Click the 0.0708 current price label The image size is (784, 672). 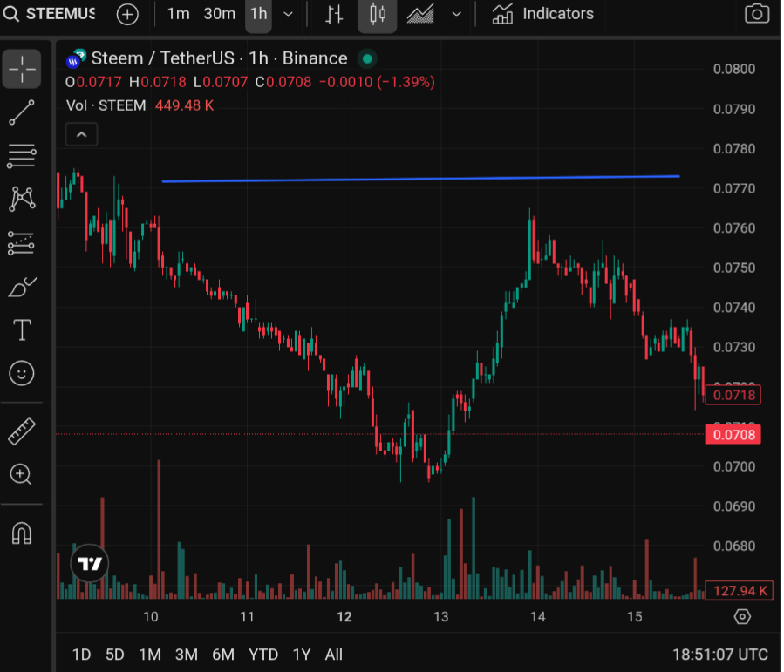click(733, 435)
